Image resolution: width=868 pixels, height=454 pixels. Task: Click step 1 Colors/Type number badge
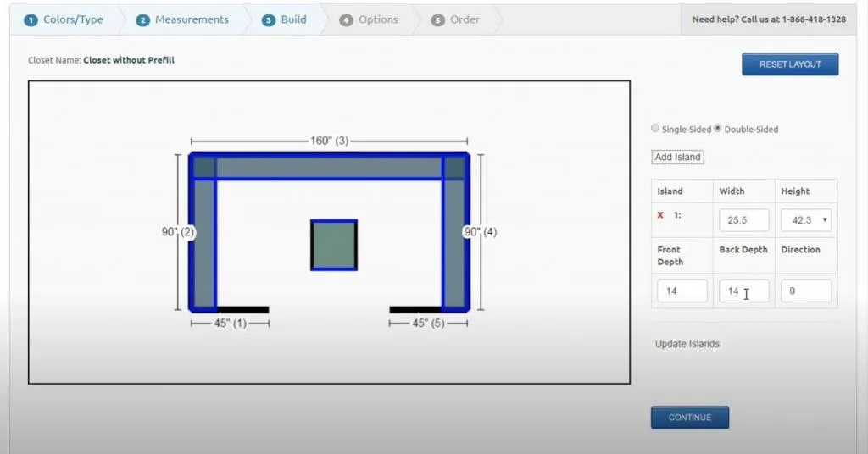pos(31,19)
